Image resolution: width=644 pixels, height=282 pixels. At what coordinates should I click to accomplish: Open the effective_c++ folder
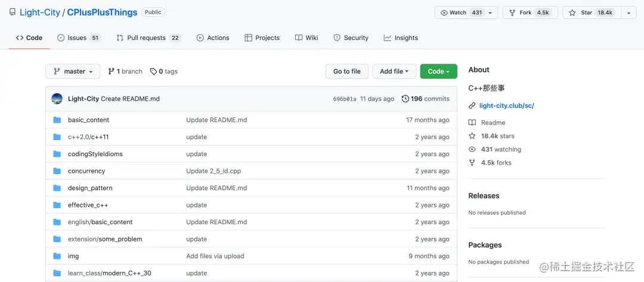point(88,205)
